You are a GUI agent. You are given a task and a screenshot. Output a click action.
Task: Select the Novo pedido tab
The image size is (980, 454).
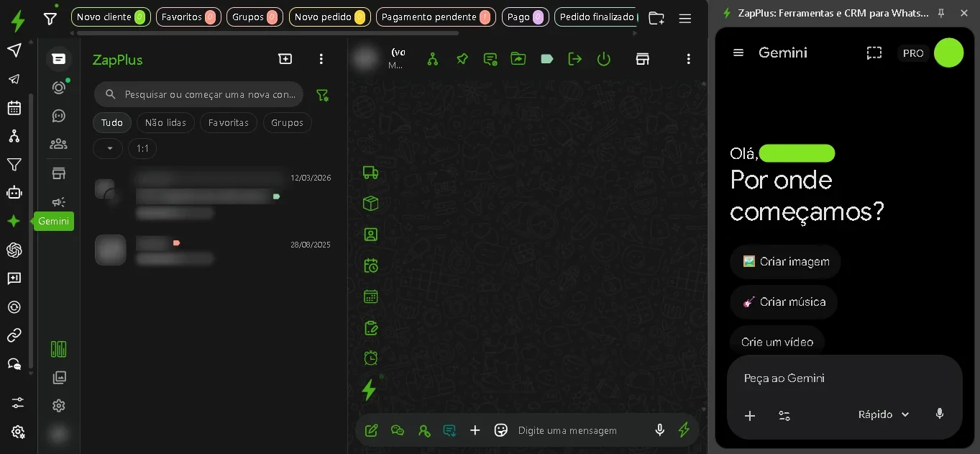click(329, 17)
